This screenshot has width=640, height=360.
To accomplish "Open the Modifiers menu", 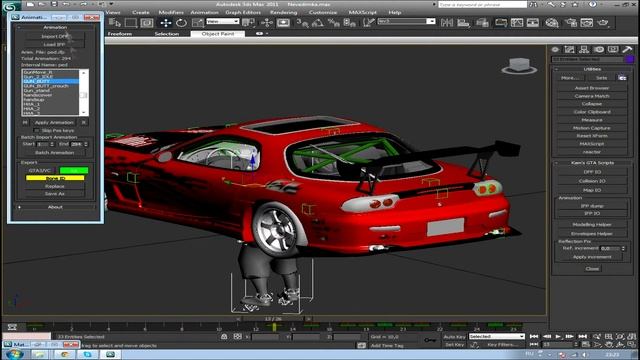I will pos(171,12).
